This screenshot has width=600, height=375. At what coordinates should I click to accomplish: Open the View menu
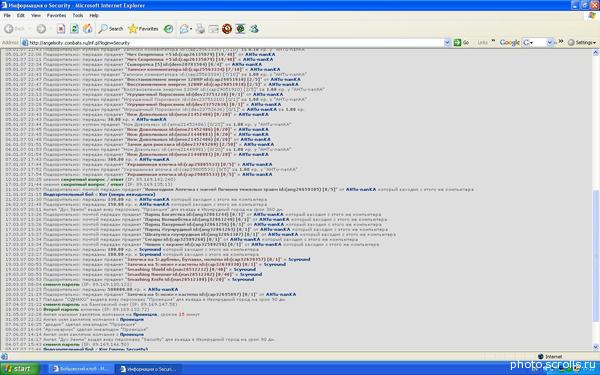click(36, 15)
